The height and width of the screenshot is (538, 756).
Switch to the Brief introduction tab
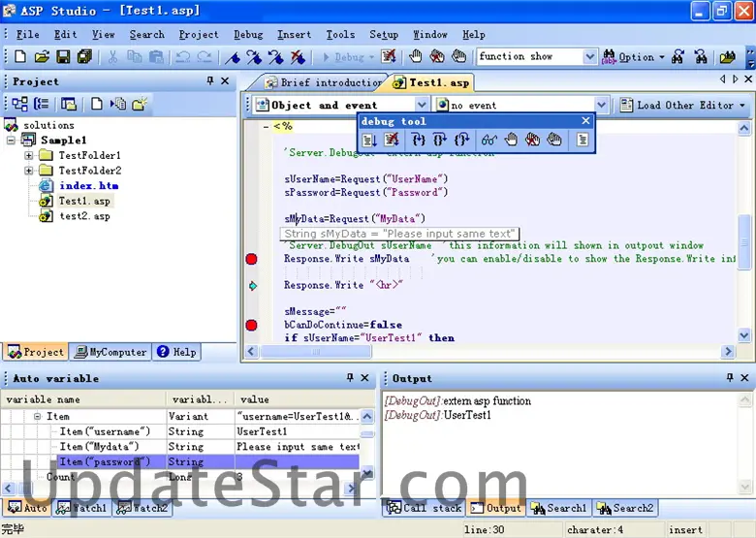tap(324, 82)
